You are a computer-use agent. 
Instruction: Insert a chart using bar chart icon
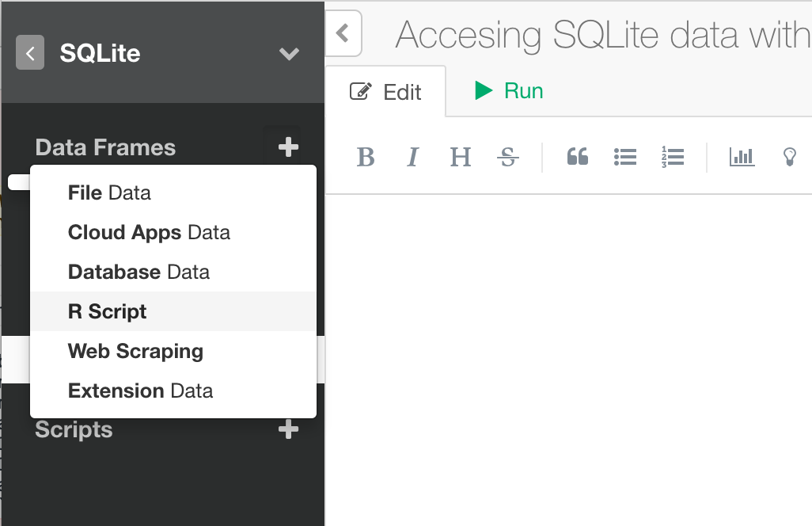coord(742,157)
